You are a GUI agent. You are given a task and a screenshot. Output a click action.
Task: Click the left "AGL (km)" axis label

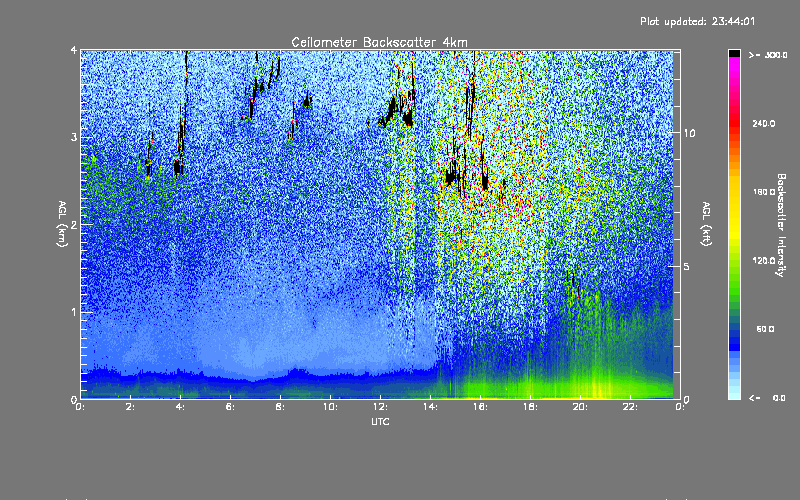(63, 223)
